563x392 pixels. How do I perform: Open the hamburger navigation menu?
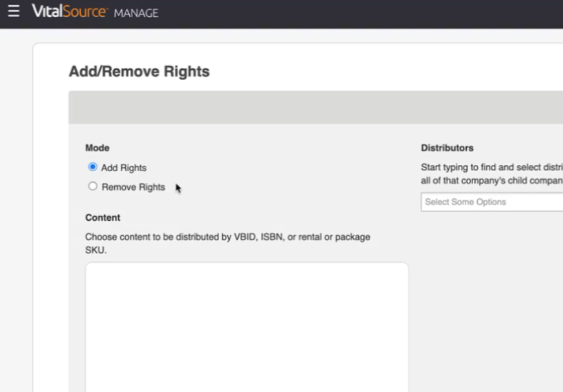tap(14, 11)
